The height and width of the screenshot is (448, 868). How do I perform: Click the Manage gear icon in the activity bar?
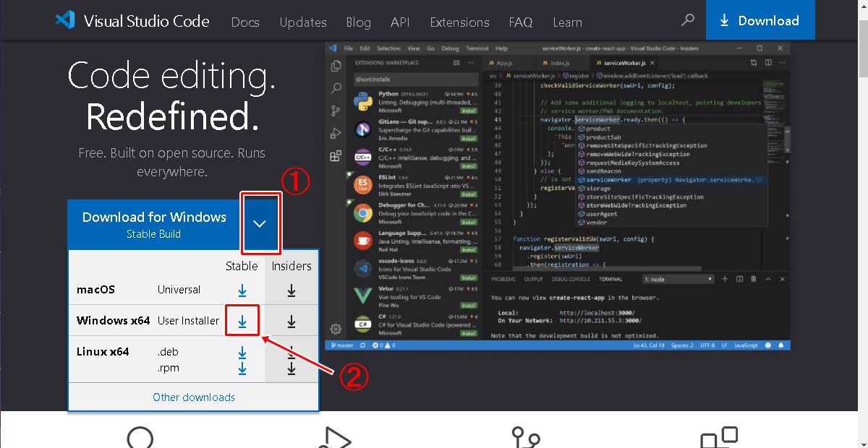tap(336, 329)
